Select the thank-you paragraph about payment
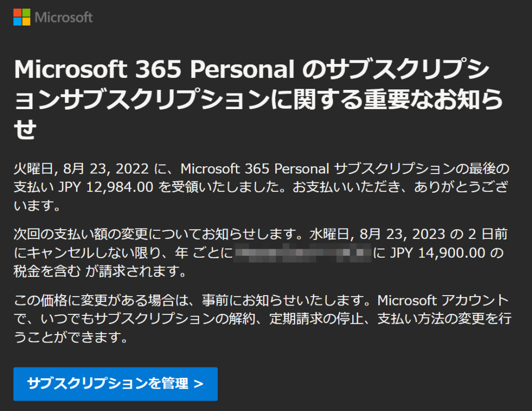 tap(260, 187)
